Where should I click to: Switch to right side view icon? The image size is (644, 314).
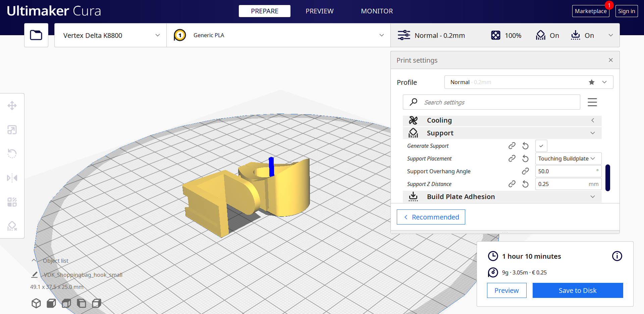pos(97,303)
